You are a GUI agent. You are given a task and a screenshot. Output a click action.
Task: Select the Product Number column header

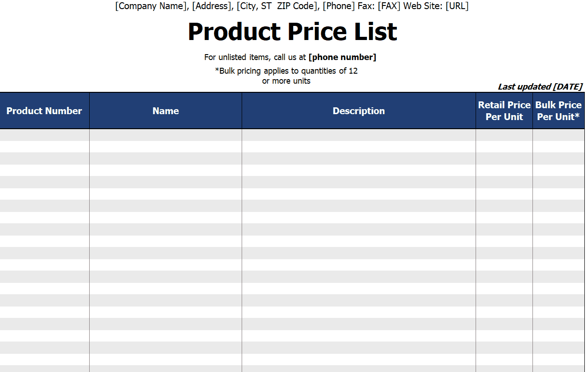pyautogui.click(x=45, y=111)
